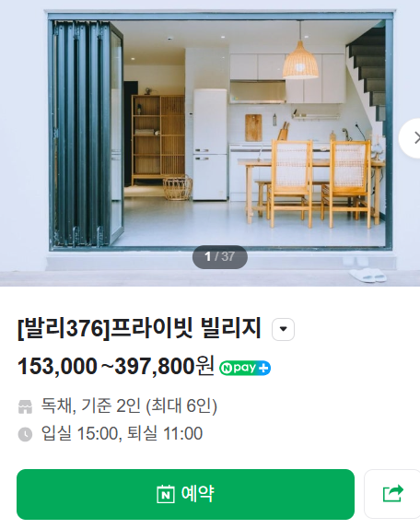The height and width of the screenshot is (529, 420).
Task: Click the house icon beside 독채
Action: [25, 406]
